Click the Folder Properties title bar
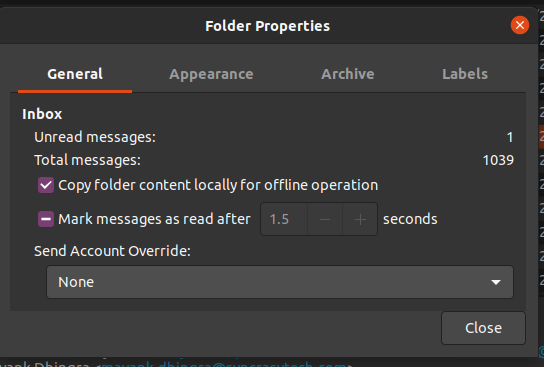This screenshot has width=544, height=367. coord(267,26)
